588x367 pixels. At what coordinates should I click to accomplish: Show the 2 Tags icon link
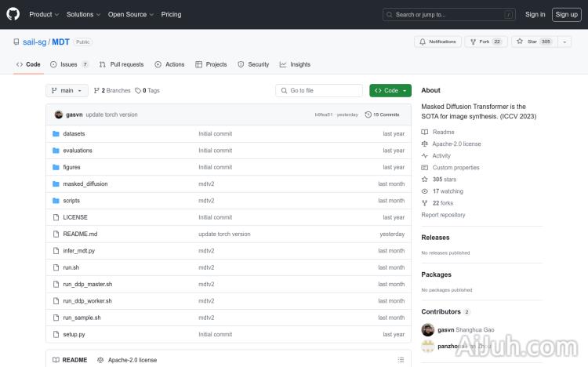pos(147,90)
